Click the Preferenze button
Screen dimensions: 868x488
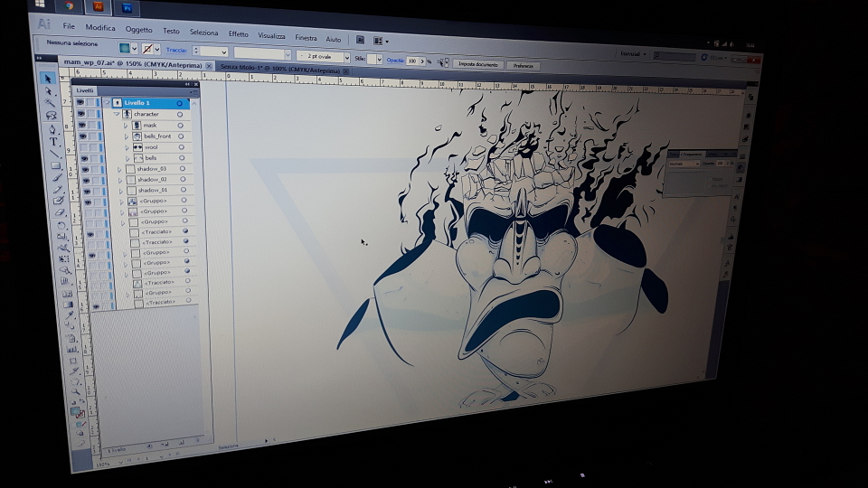click(x=523, y=66)
